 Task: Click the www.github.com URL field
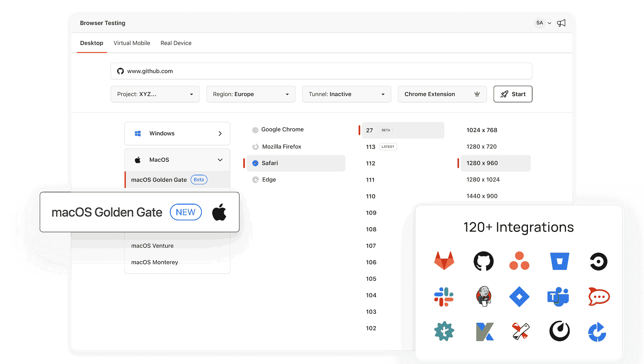tap(321, 71)
